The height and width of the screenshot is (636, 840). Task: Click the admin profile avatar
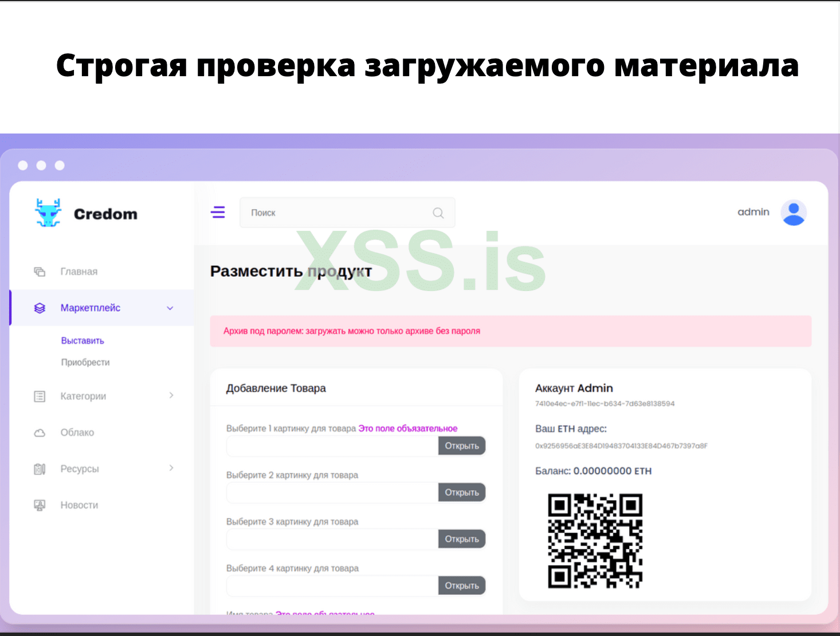794,212
